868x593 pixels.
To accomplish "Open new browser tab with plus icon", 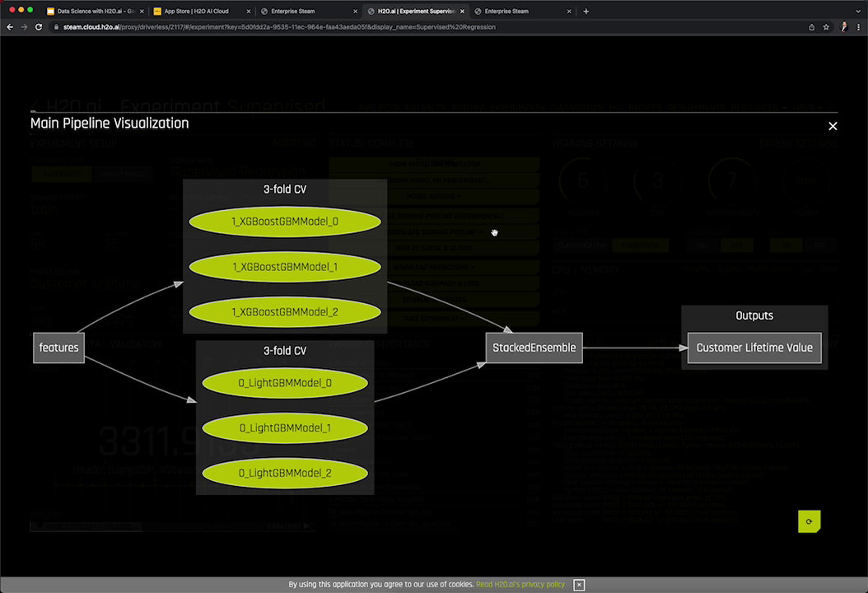I will pos(586,12).
